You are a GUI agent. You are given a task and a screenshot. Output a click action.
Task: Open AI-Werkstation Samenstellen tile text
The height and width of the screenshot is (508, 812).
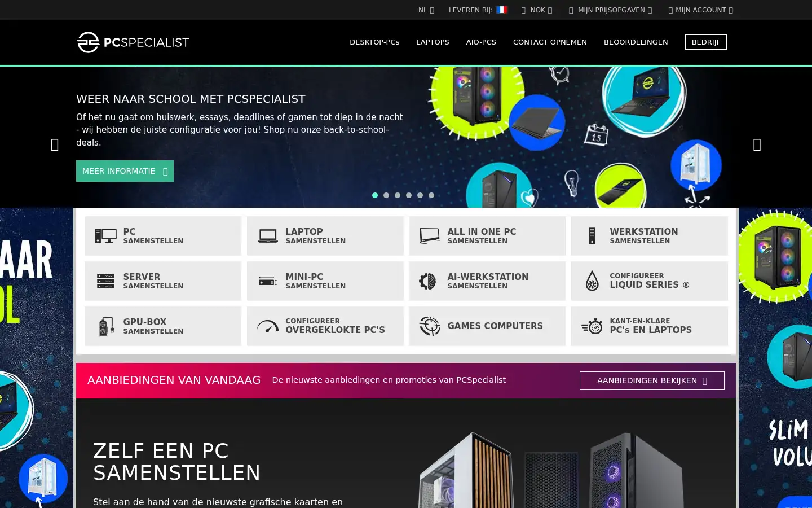(488, 281)
